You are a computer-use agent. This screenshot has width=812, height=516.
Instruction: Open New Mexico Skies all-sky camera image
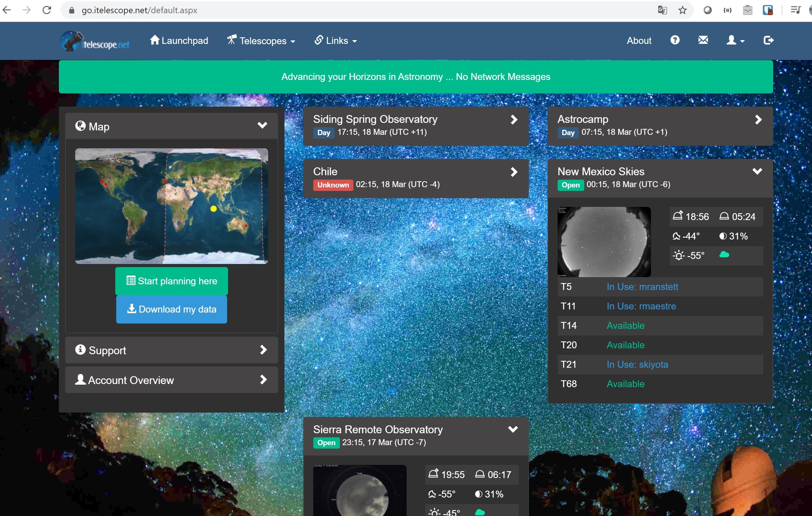pyautogui.click(x=604, y=242)
